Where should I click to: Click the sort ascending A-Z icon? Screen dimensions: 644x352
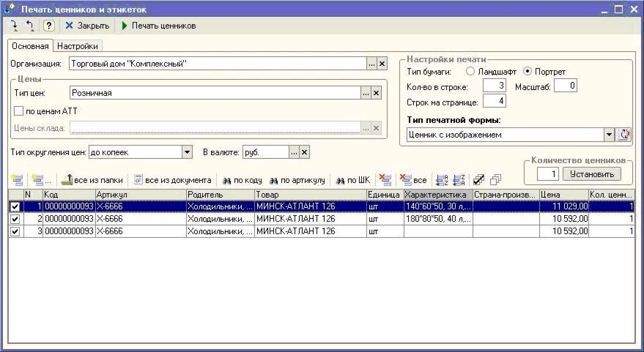tap(441, 180)
